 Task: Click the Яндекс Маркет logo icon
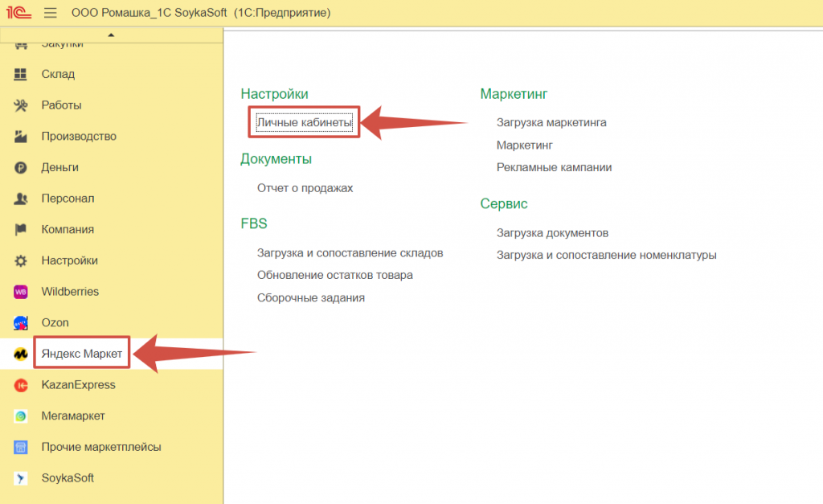(21, 354)
